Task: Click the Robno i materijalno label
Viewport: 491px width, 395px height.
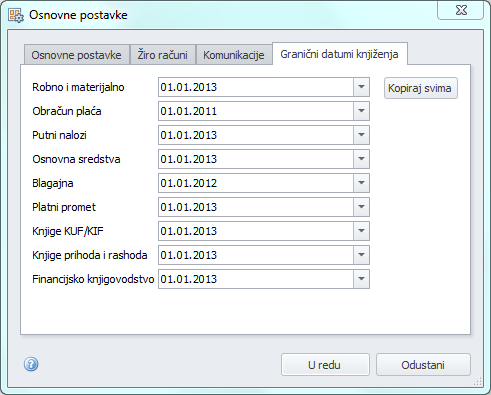Action: (x=78, y=87)
